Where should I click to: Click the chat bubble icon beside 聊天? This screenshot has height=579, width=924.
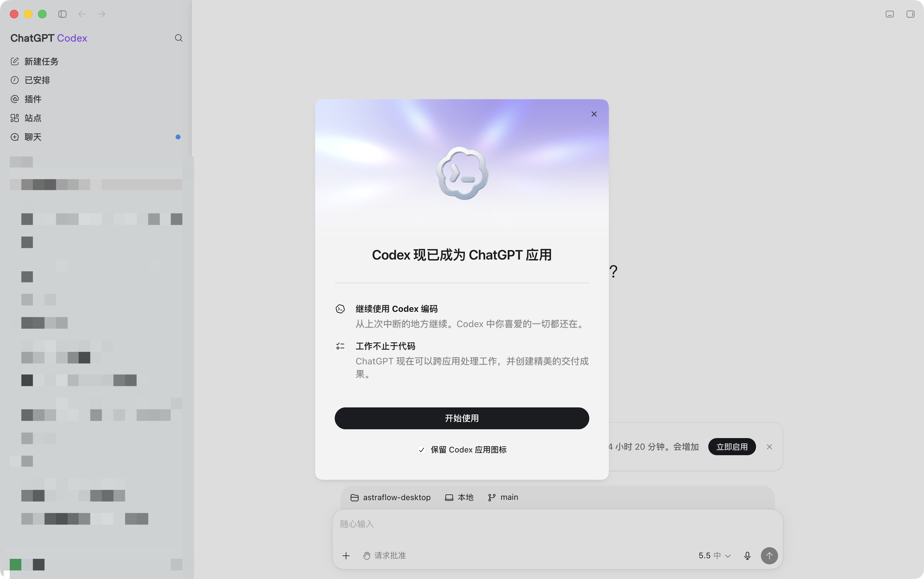coord(15,137)
